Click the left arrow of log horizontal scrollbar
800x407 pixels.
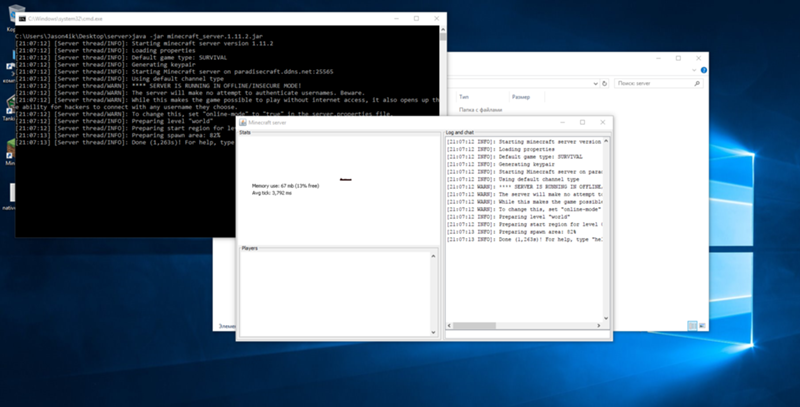pos(449,325)
